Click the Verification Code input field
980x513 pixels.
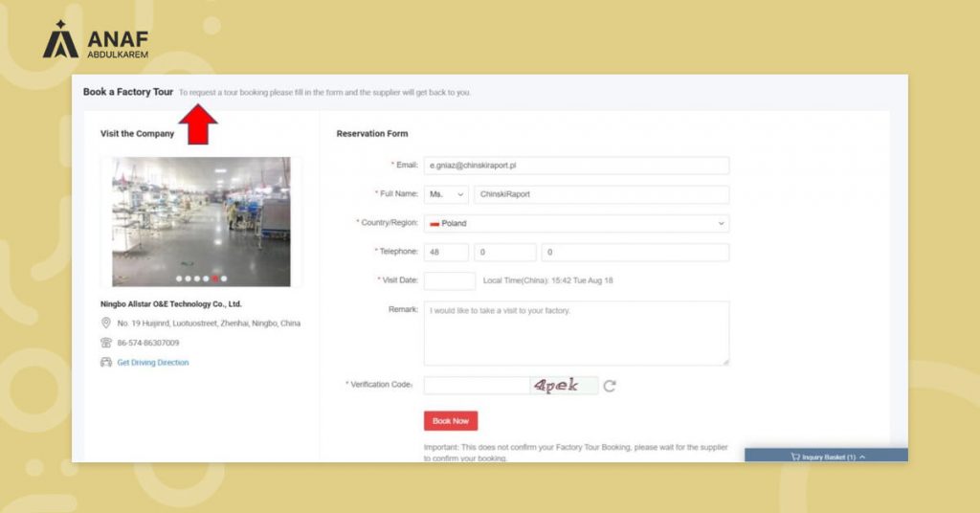tap(477, 386)
